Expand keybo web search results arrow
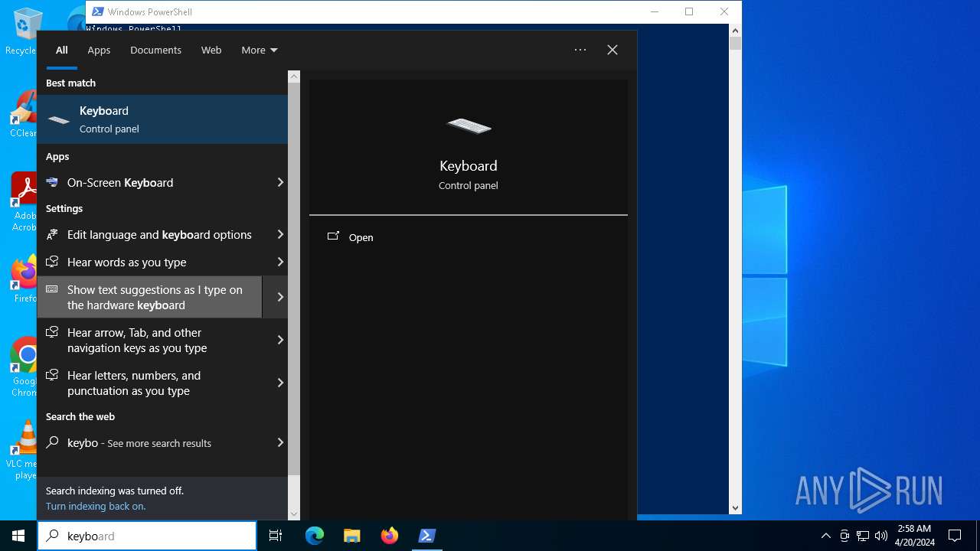The height and width of the screenshot is (551, 980). (x=280, y=442)
